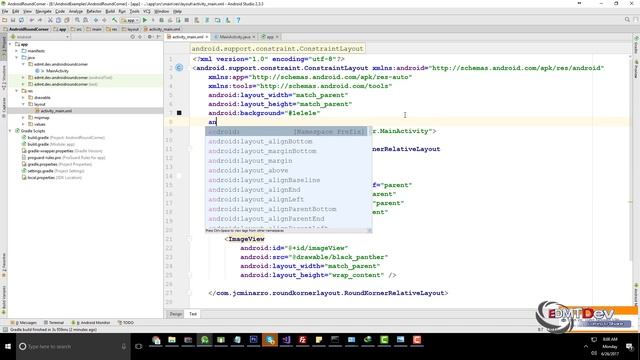Image resolution: width=640 pixels, height=360 pixels.
Task: Click the scroll from source target icon
Action: [132, 37]
